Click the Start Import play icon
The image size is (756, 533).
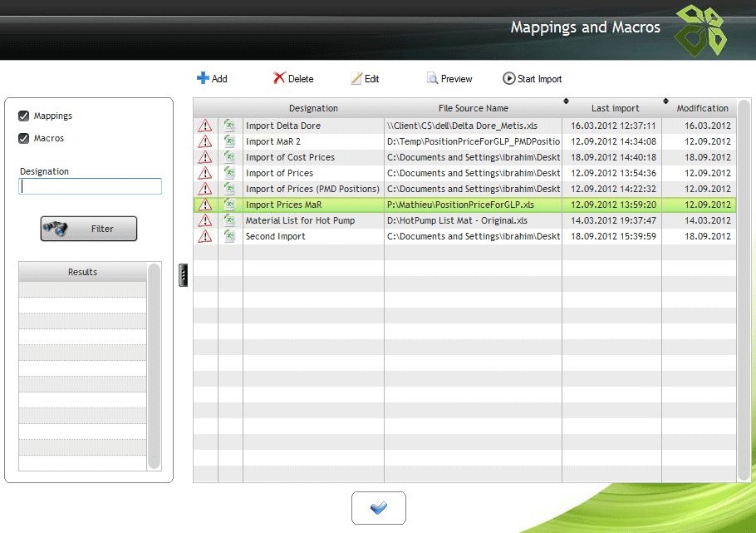[508, 78]
